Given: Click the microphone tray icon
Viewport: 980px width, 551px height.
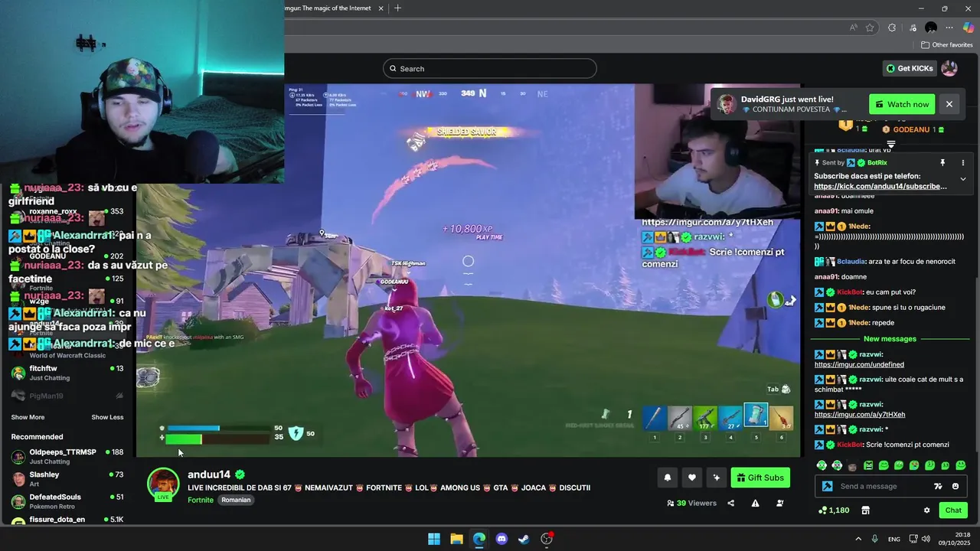Looking at the screenshot, I should click(874, 539).
